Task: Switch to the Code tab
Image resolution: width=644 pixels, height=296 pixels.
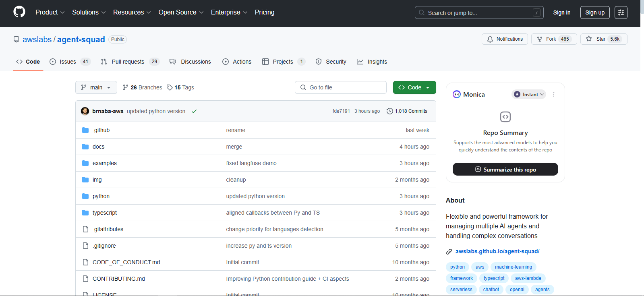Action: [28, 62]
